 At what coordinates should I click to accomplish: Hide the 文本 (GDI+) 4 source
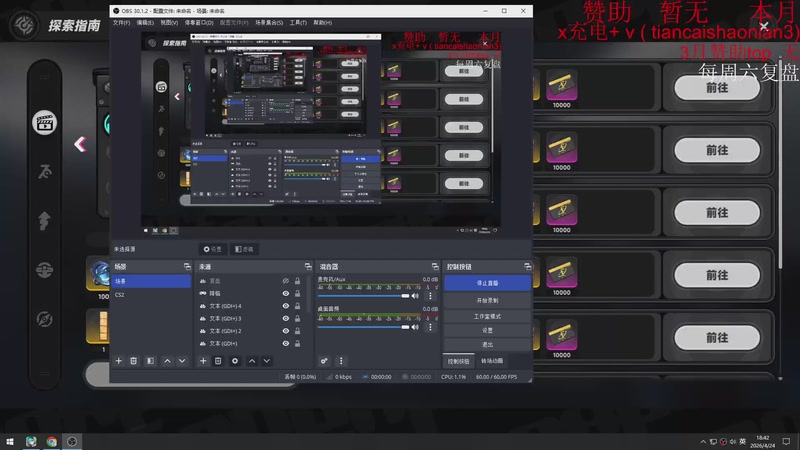286,306
